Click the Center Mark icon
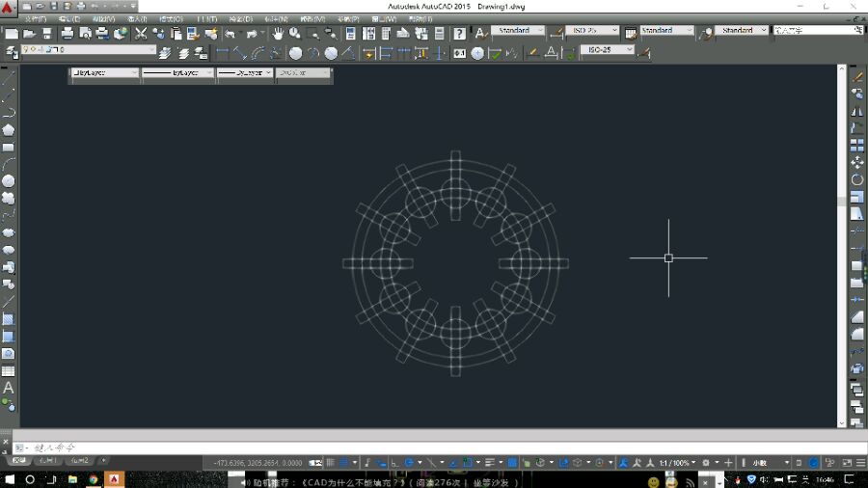The image size is (868, 488). tap(477, 53)
